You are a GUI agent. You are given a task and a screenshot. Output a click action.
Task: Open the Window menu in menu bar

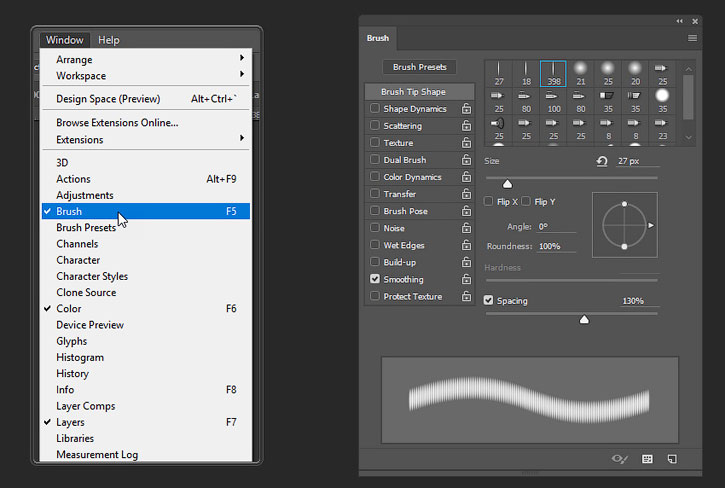point(65,40)
